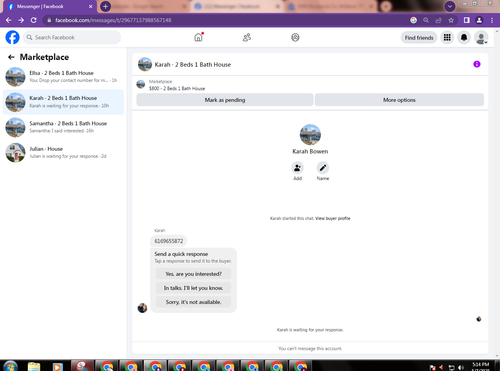Click the Karah chat header title

pos(193,65)
